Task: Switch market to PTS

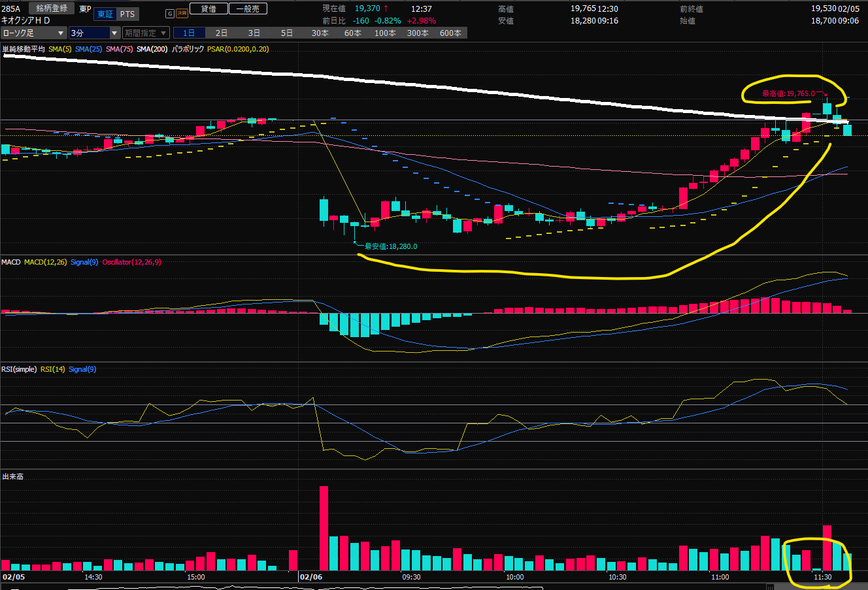Action: click(x=127, y=14)
